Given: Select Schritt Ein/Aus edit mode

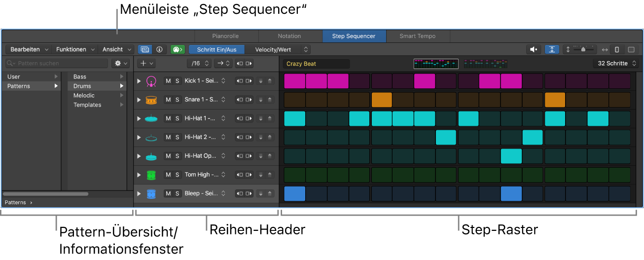Looking at the screenshot, I should point(216,49).
